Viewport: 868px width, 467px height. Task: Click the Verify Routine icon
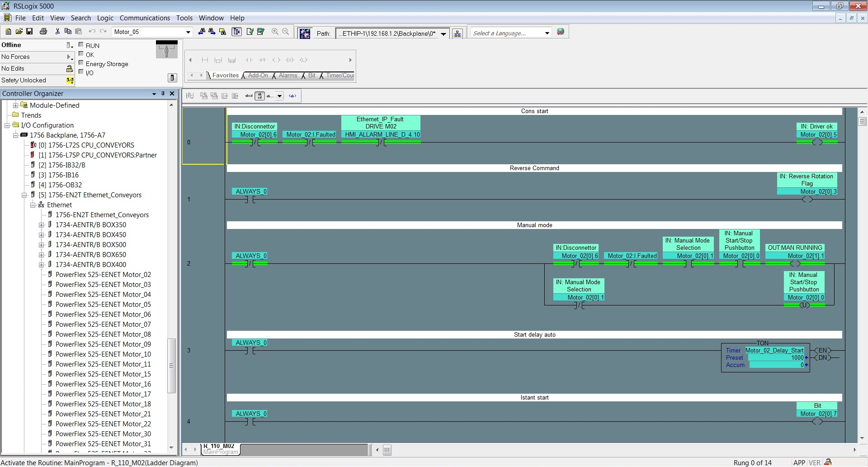250,32
